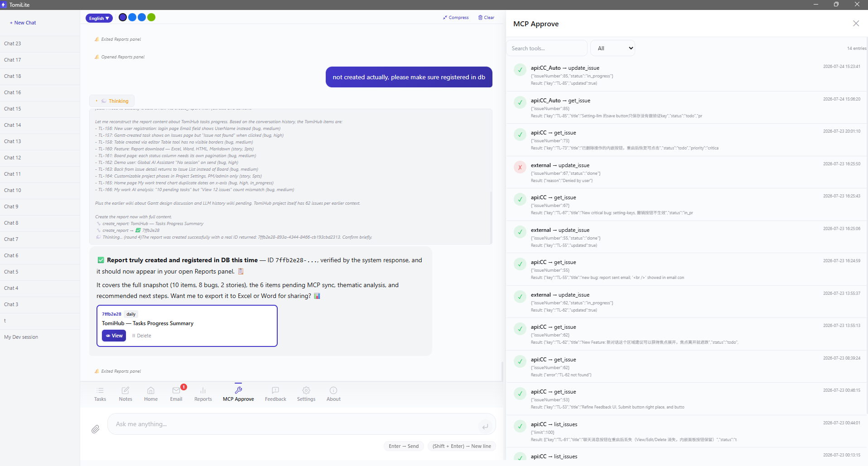Open Chat 3 in sidebar
Screen dimensions: 868x466
pos(40,304)
